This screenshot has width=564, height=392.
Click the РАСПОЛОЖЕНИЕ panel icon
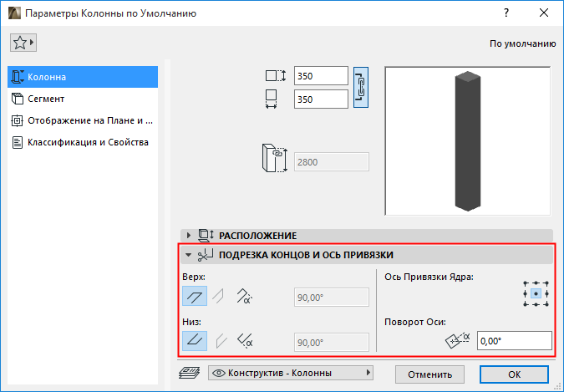[206, 236]
